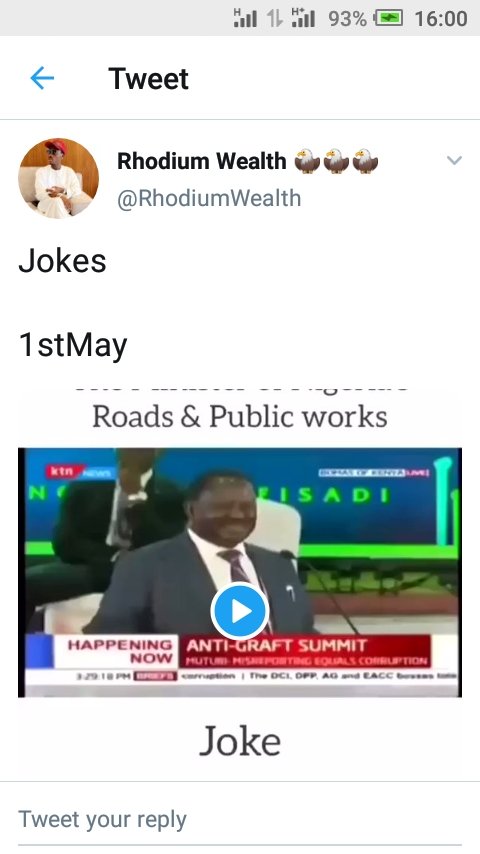Tap the ANTI-GRAFT SUMMIT banner in video
The width and height of the screenshot is (480, 854).
(x=276, y=646)
